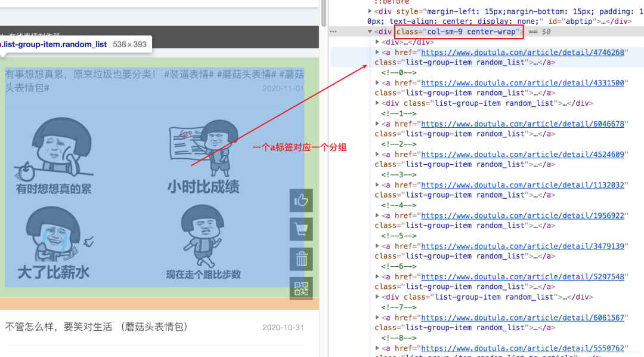644x357 pixels.
Task: Select the comment node <!--1-->
Action: [x=399, y=113]
